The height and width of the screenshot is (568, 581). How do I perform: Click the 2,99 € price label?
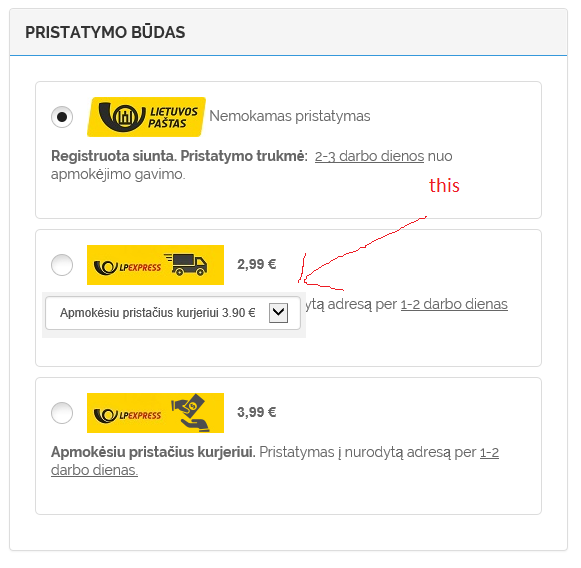pyautogui.click(x=256, y=264)
